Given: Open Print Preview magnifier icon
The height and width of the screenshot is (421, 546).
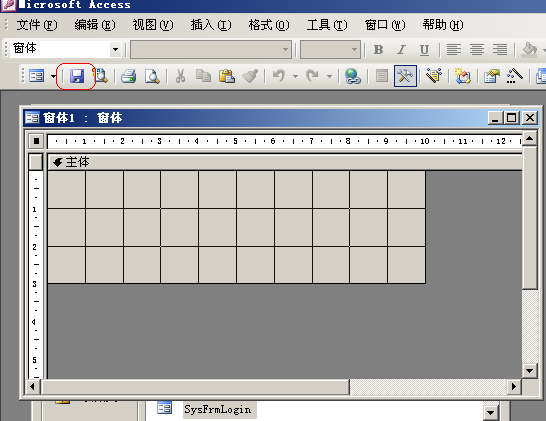Looking at the screenshot, I should point(152,76).
